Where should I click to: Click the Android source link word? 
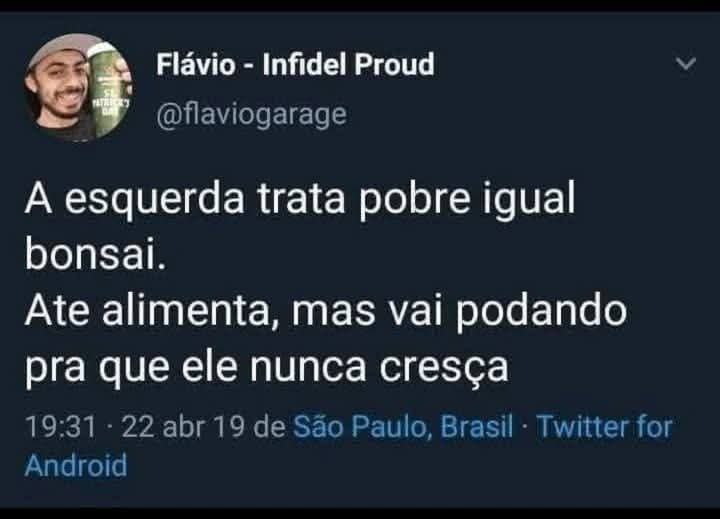coord(76,465)
